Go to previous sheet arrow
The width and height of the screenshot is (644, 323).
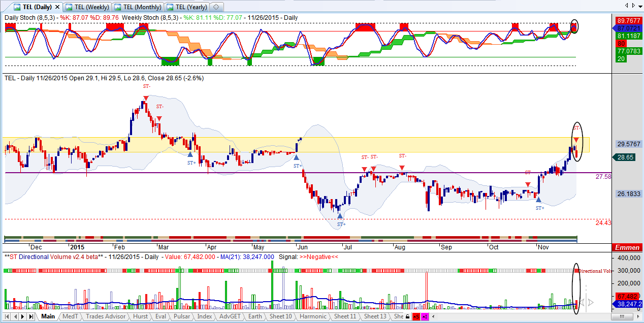pyautogui.click(x=15, y=316)
